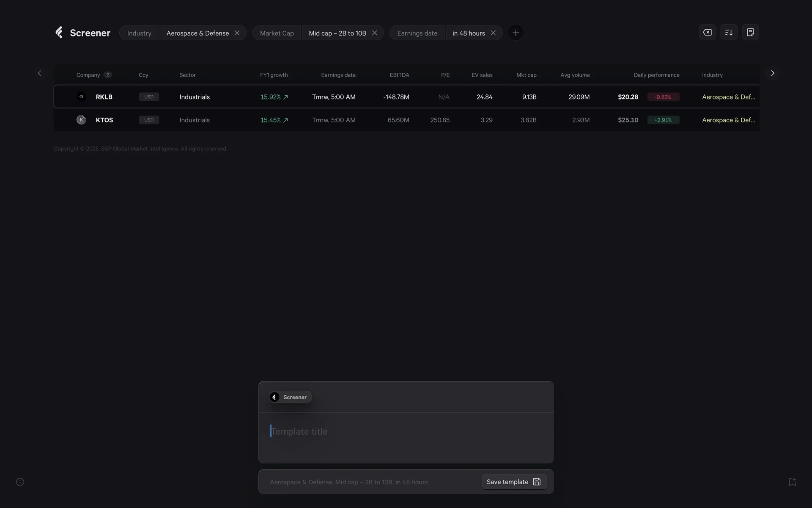Click the save icon inside Save template button
The height and width of the screenshot is (508, 812).
coord(537,481)
